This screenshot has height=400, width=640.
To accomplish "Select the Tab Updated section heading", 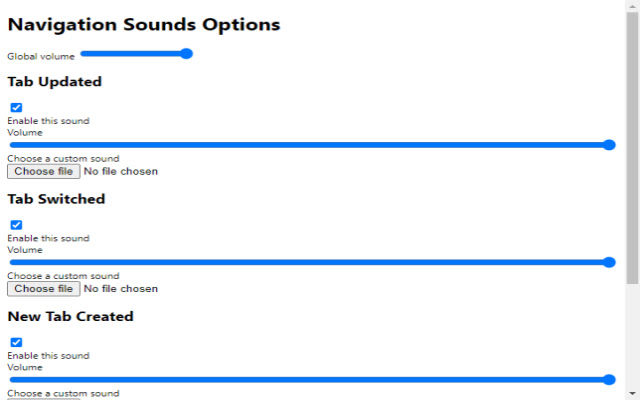I will [x=55, y=82].
